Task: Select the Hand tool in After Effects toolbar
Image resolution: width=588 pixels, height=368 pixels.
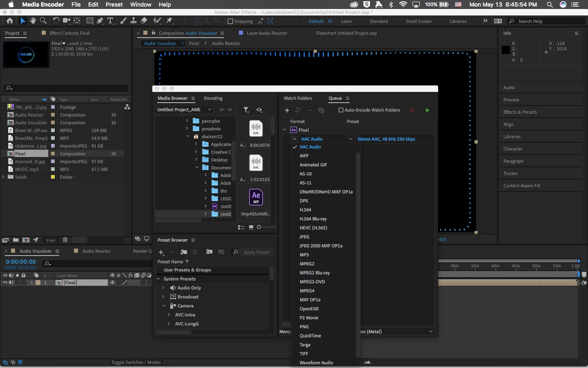Action: (x=33, y=20)
